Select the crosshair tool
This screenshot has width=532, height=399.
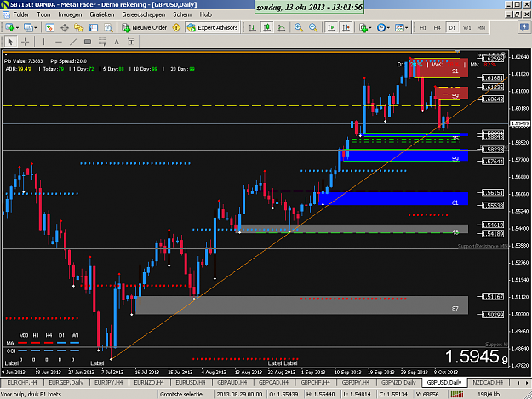click(x=25, y=42)
